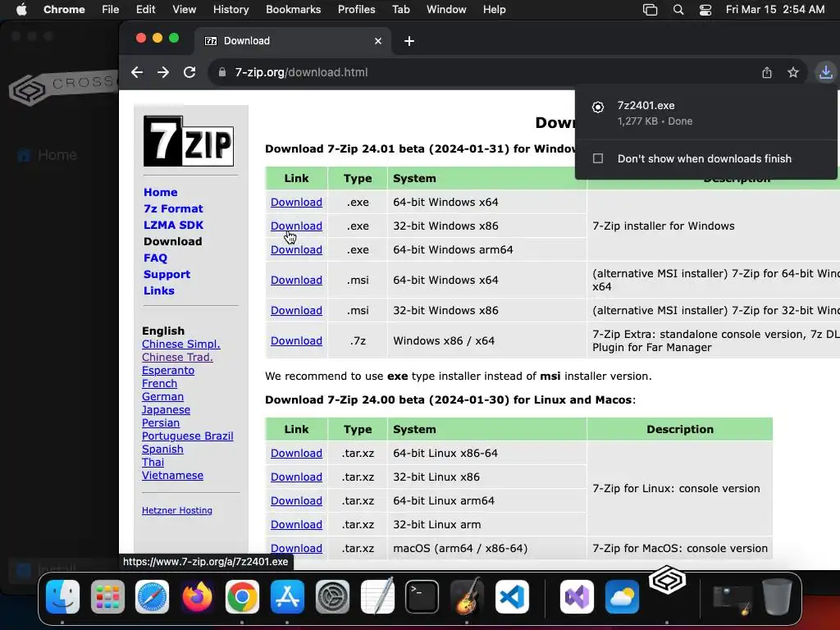Open Trash from the dock

pos(778,597)
